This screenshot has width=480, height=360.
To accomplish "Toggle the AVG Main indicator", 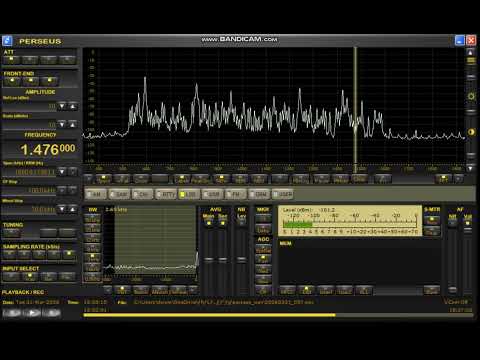I will [209, 223].
